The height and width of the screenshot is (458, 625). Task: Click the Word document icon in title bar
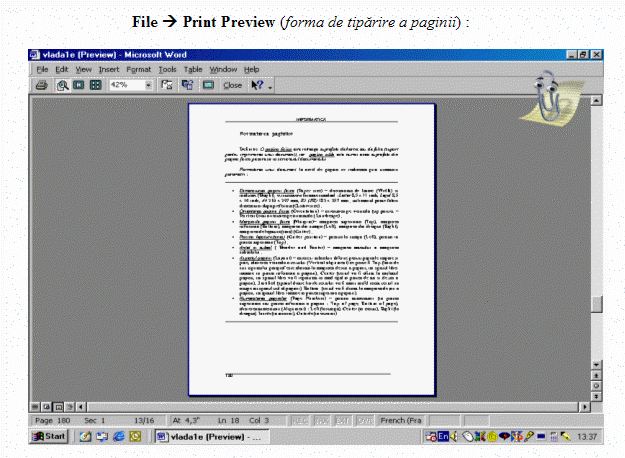pos(35,55)
